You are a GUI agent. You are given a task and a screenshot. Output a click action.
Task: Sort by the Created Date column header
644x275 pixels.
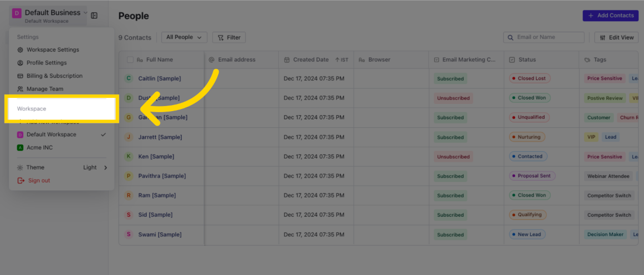tap(311, 60)
